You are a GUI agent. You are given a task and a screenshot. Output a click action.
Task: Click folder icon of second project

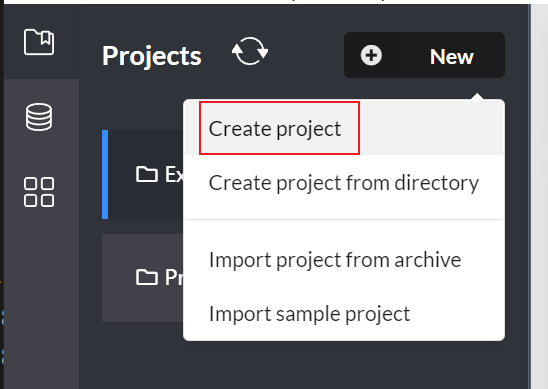click(146, 278)
